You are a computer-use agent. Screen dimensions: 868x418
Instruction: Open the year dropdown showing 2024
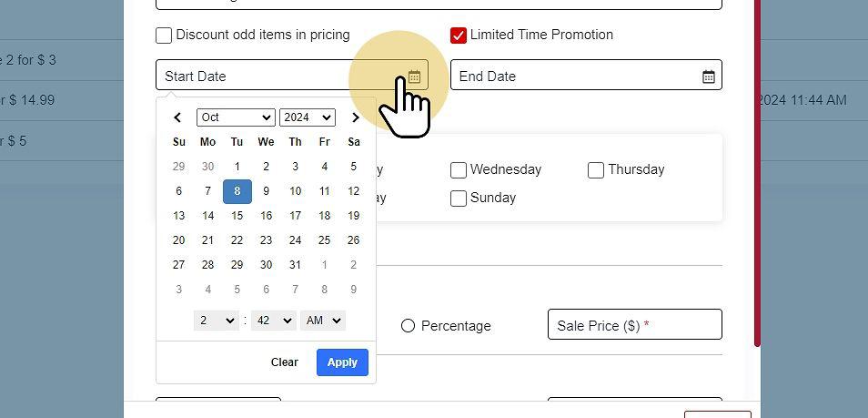(x=308, y=117)
